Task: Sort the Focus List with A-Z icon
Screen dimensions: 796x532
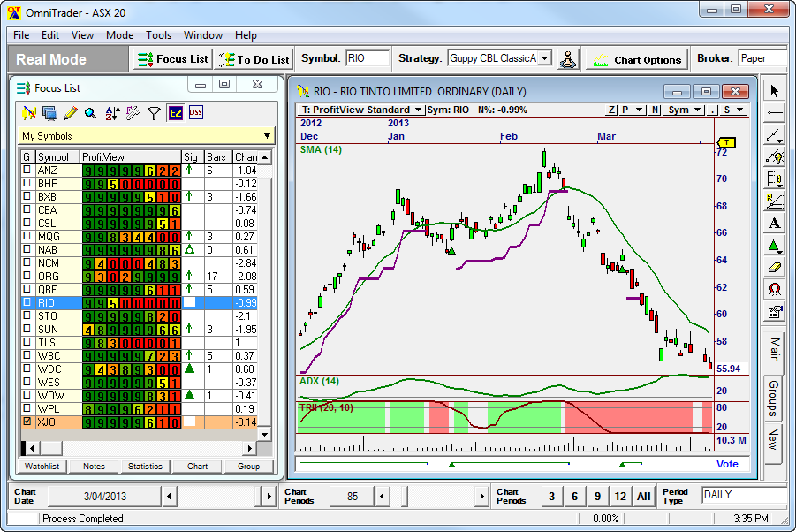Action: point(112,113)
